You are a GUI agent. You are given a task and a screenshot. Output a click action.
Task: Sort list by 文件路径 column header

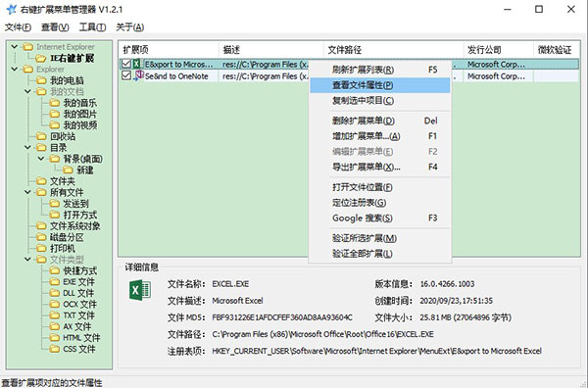pos(393,50)
